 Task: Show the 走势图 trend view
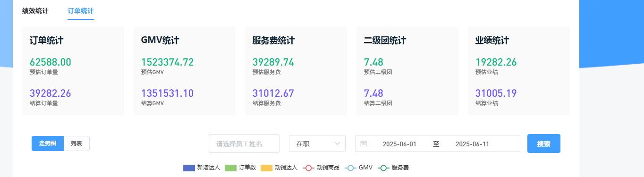[48, 143]
